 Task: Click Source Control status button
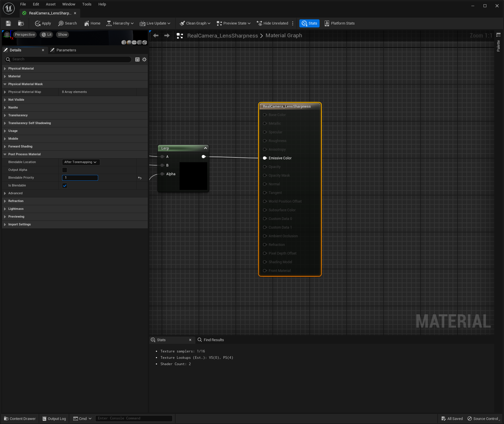pos(483,419)
